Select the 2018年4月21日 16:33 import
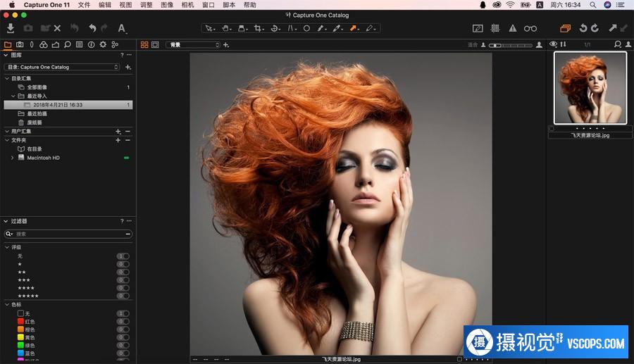The image size is (634, 364). (x=68, y=105)
